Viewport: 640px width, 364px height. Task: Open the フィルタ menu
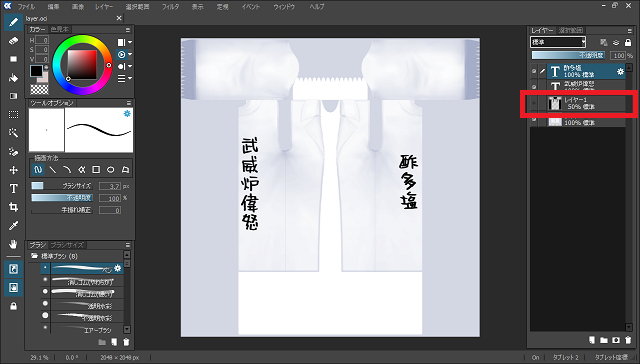[170, 7]
